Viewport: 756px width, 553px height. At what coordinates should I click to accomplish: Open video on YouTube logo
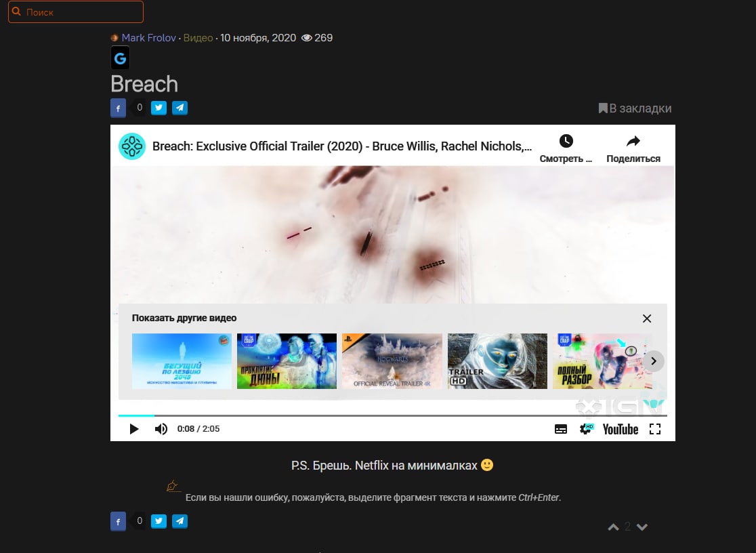coord(621,429)
